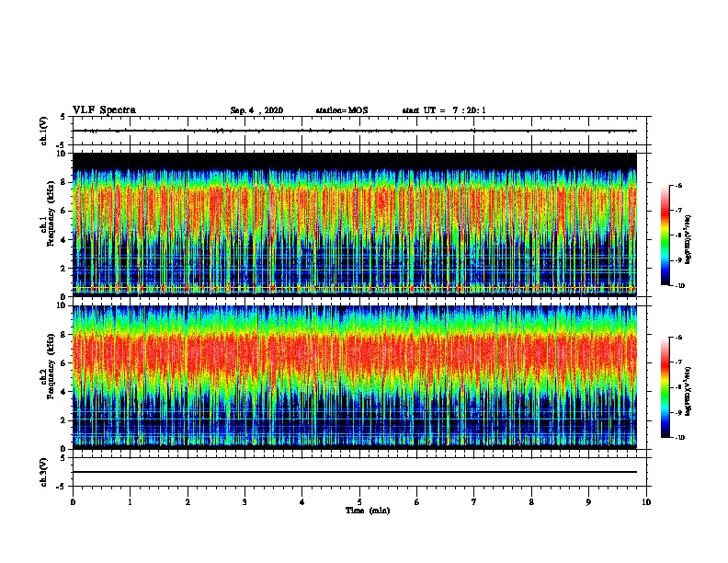Click the 'VLF Spectra' title text
Screen dimensions: 728x563
[104, 110]
